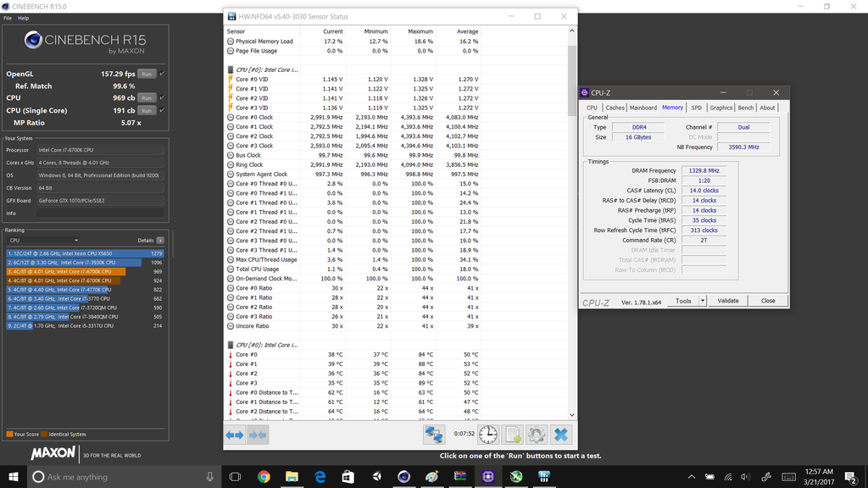
Task: Click the Cinebench Info input field
Action: coord(100,213)
